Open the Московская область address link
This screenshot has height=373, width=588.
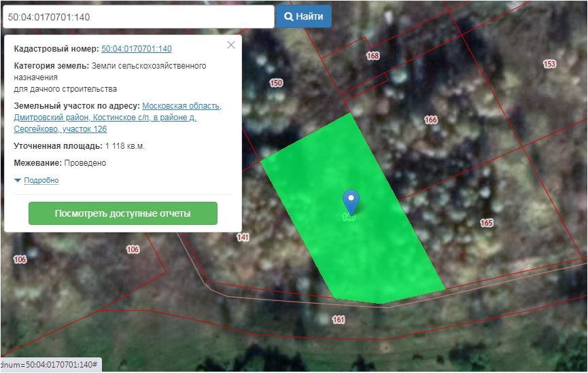(x=181, y=106)
